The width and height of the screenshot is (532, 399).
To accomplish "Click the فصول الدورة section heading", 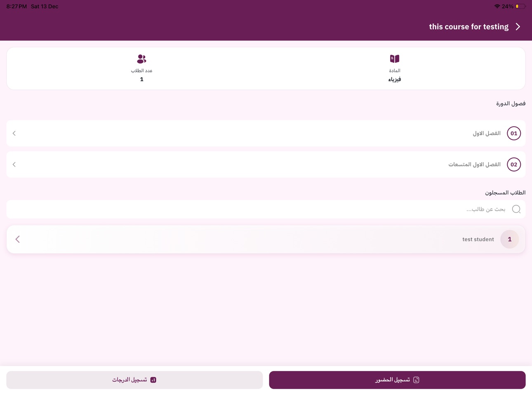I will coord(511,104).
